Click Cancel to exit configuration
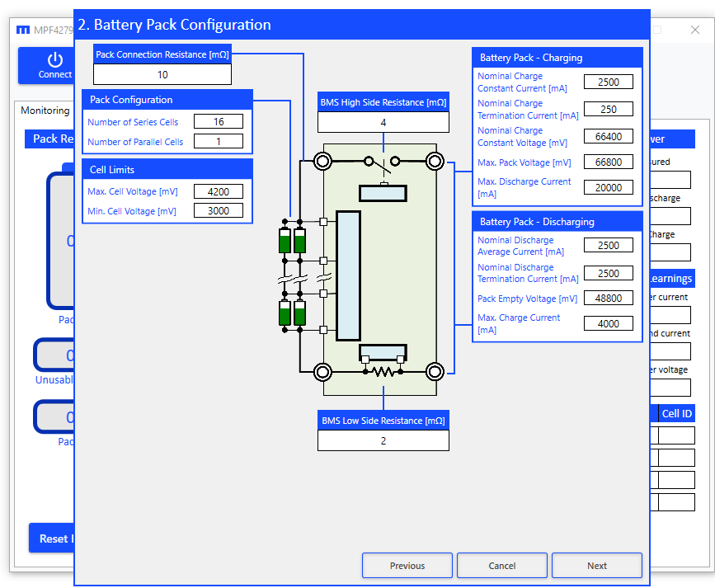This screenshot has width=715, height=588. 501,566
